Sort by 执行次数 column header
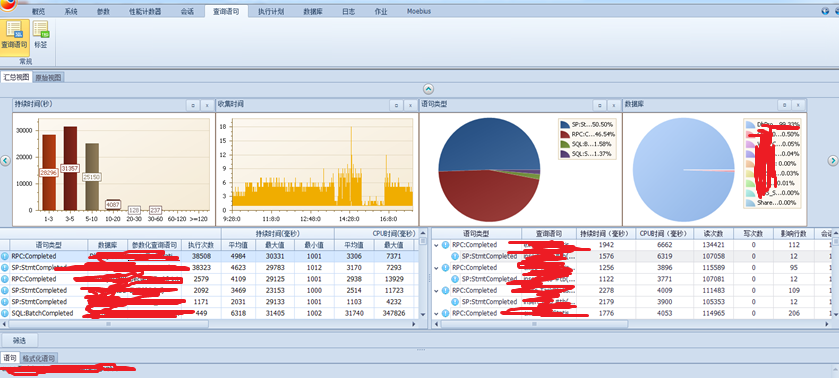 coord(201,245)
